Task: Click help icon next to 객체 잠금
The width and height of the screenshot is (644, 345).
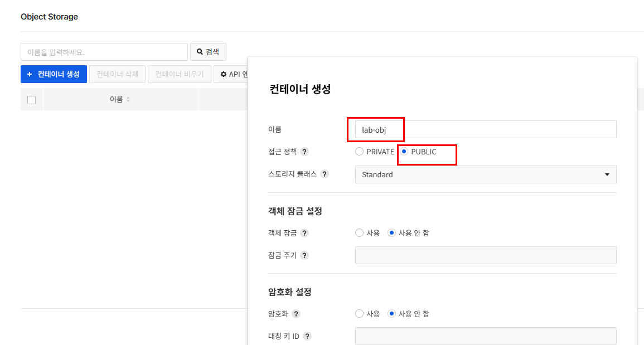Action: point(304,233)
